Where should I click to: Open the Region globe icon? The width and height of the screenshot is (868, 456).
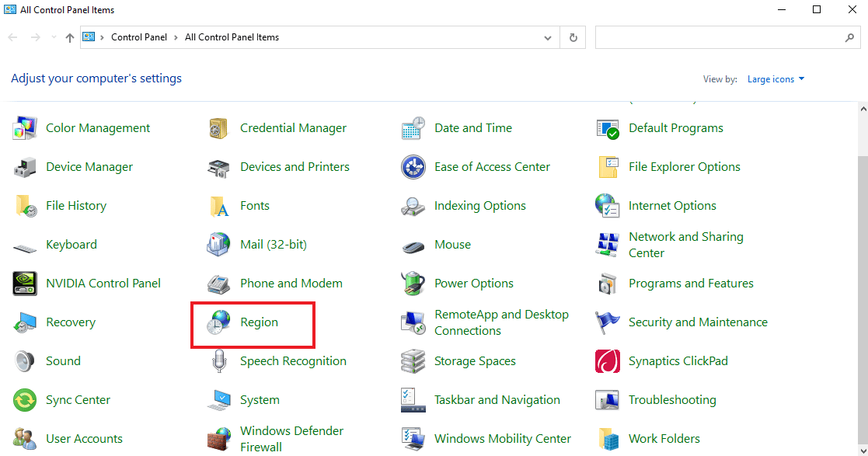click(x=218, y=322)
